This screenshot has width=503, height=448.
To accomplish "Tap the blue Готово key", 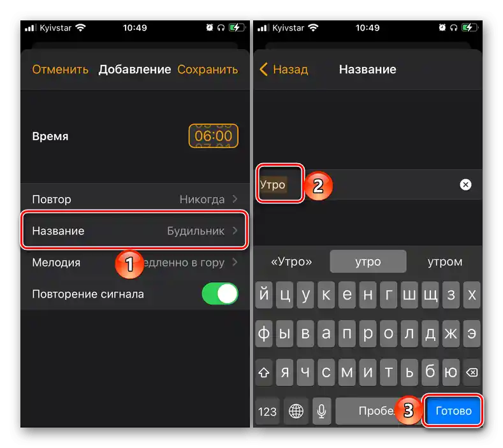I will pos(453,411).
